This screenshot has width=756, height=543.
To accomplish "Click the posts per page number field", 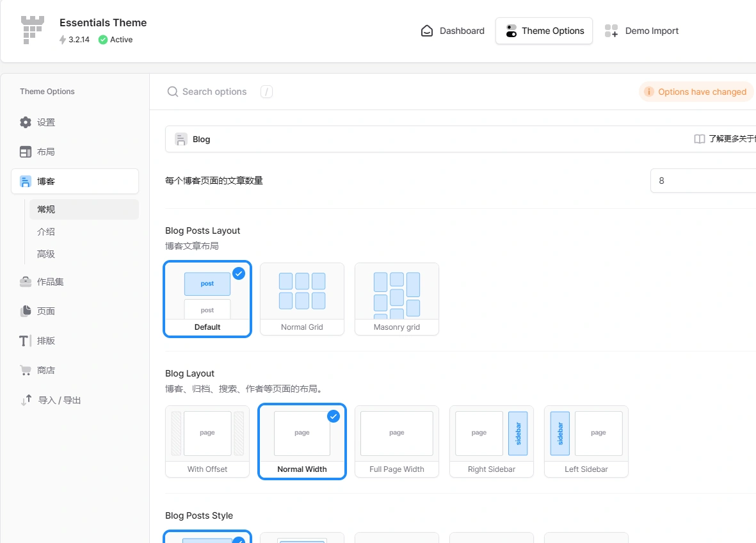I will (704, 181).
